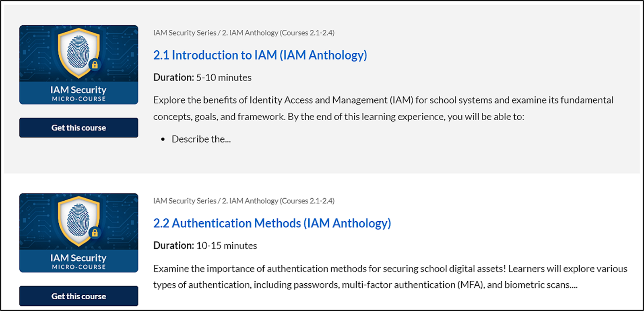Image resolution: width=644 pixels, height=311 pixels.
Task: Click the second course's IAM Security Series breadcrumb
Action: click(x=185, y=201)
